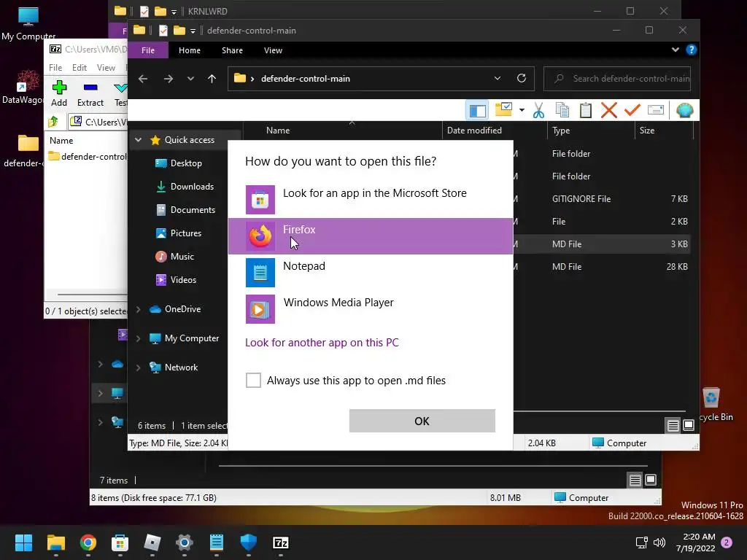Go back in defender-control-main explorer
Screen dimensions: 747x560
pyautogui.click(x=143, y=79)
